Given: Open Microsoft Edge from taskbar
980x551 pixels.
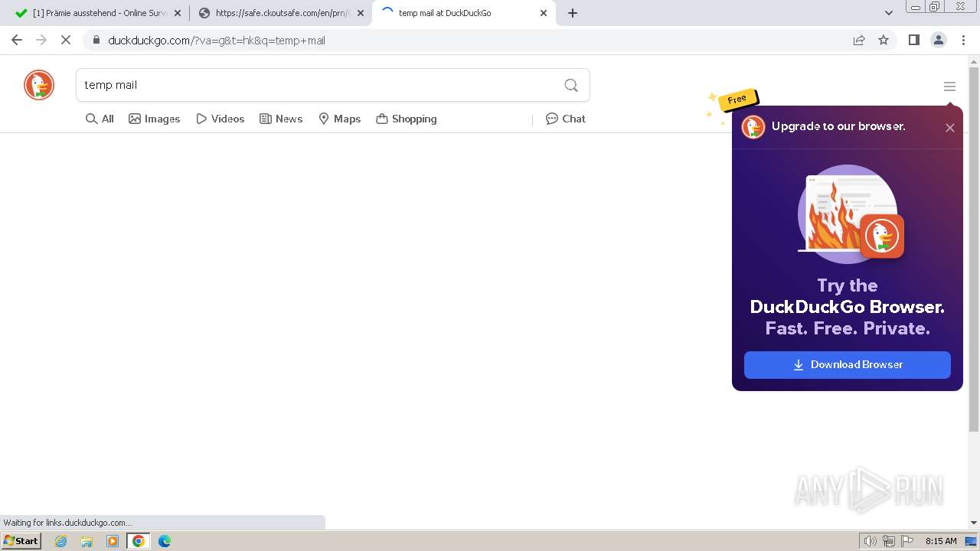Looking at the screenshot, I should tap(164, 541).
